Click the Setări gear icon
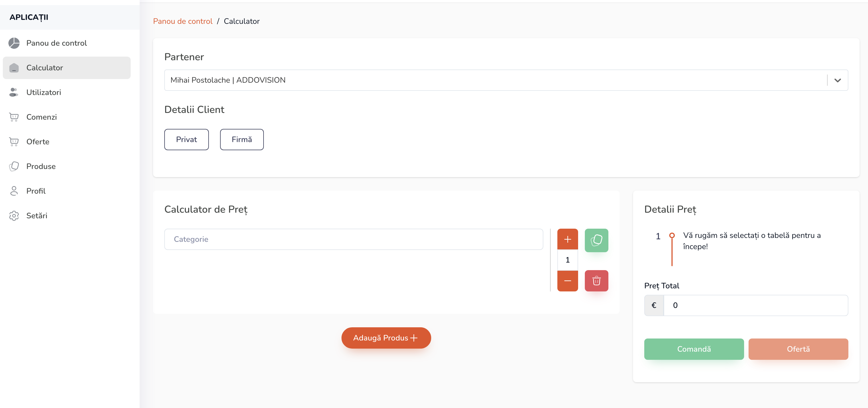Screen dimensions: 868x408 pos(14,215)
